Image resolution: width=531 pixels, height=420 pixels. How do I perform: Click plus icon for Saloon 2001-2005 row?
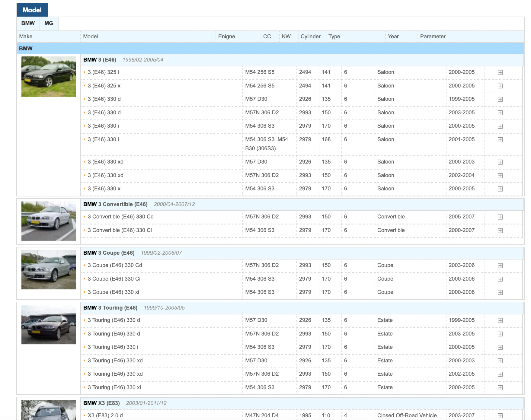[x=500, y=140]
